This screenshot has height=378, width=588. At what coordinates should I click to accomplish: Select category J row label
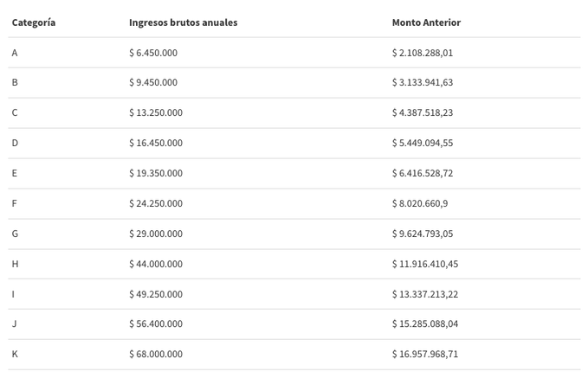pyautogui.click(x=14, y=324)
